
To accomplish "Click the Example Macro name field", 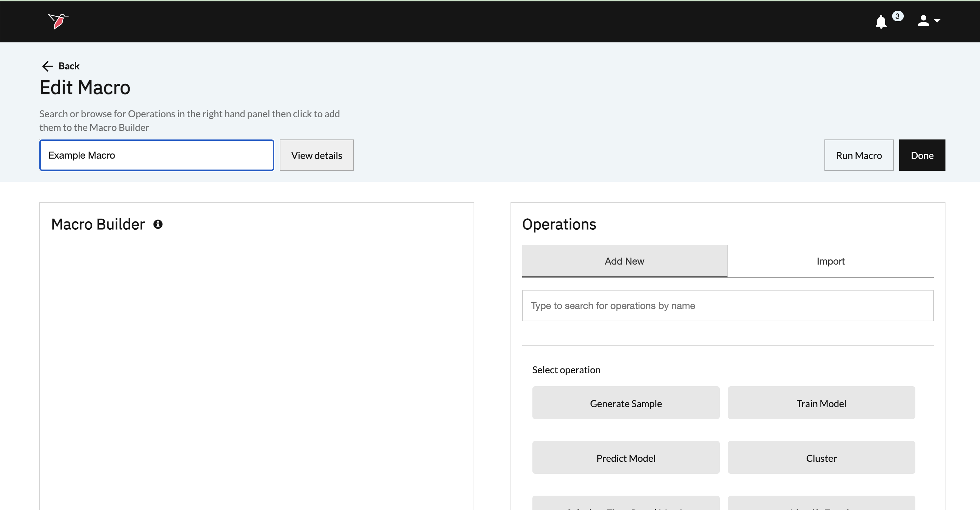I will [x=156, y=155].
